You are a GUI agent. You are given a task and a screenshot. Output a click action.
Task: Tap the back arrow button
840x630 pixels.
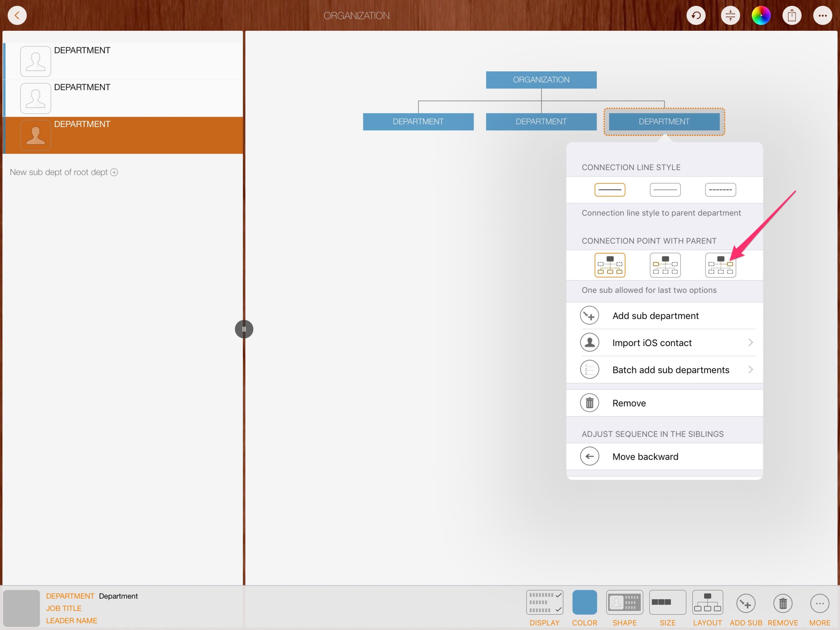click(x=17, y=16)
